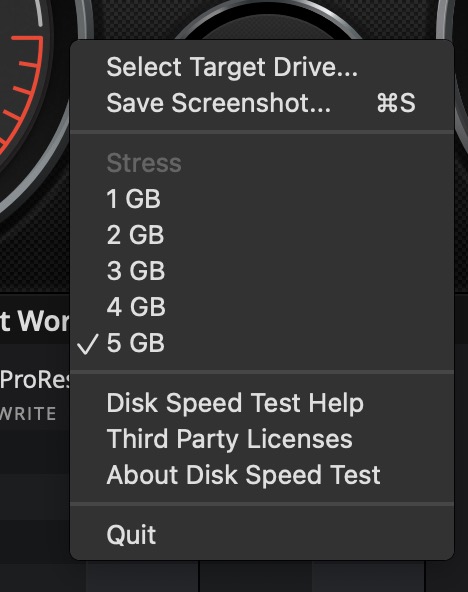Viewport: 468px width, 592px height.
Task: View Third Party Licenses
Action: (262, 439)
